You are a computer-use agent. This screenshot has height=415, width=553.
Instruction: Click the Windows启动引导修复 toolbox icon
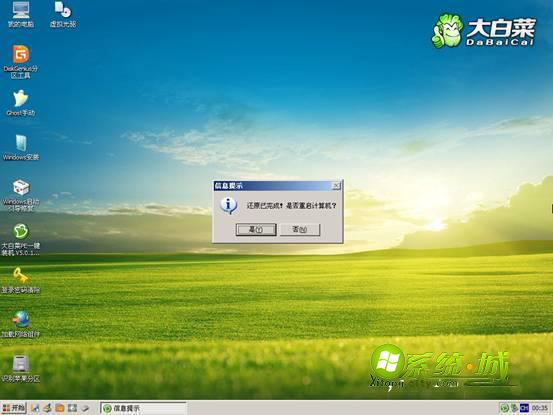click(20, 195)
